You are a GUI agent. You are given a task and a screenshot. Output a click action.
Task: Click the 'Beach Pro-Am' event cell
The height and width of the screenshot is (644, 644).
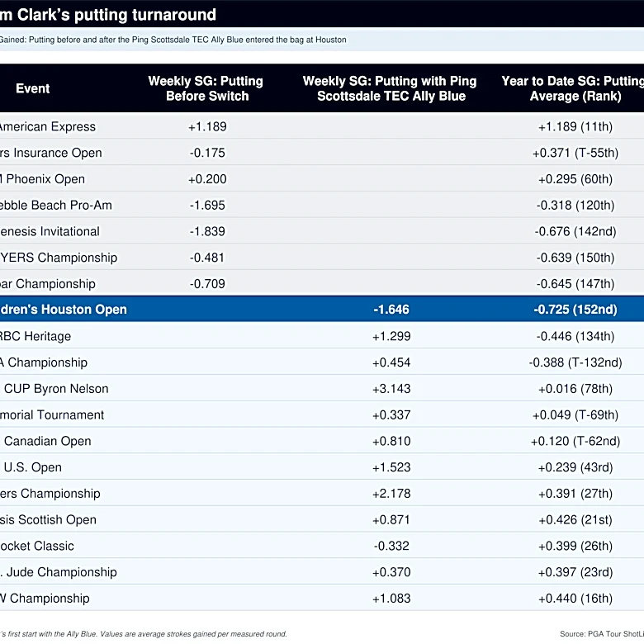56,206
